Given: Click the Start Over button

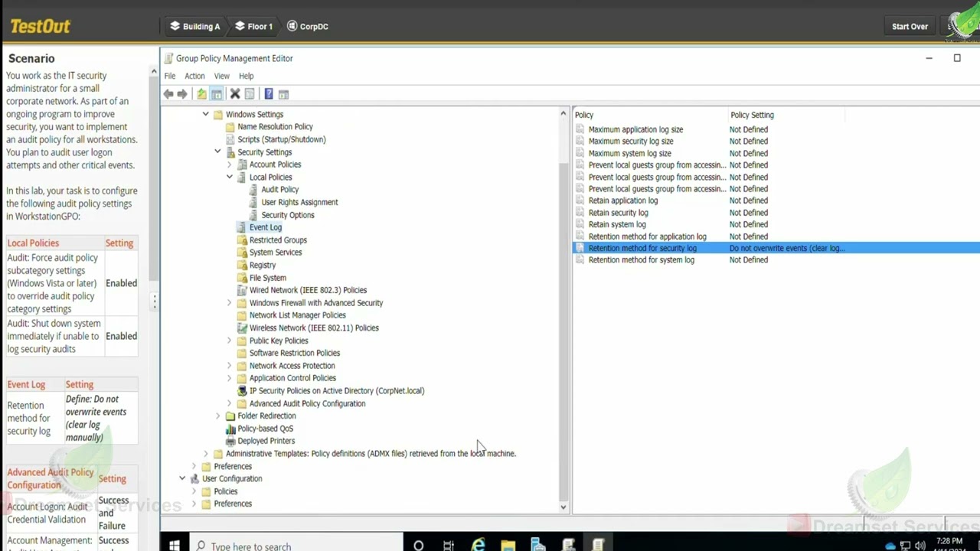Looking at the screenshot, I should [x=910, y=26].
